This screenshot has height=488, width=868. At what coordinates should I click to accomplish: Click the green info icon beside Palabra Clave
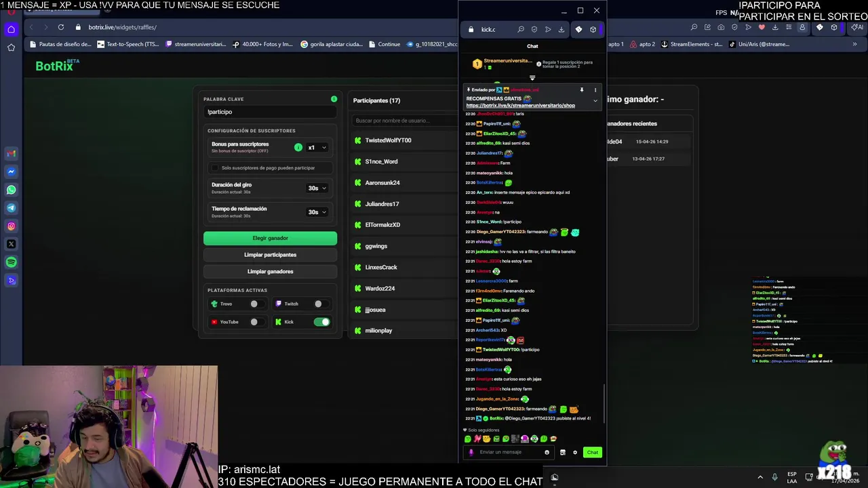click(x=334, y=99)
